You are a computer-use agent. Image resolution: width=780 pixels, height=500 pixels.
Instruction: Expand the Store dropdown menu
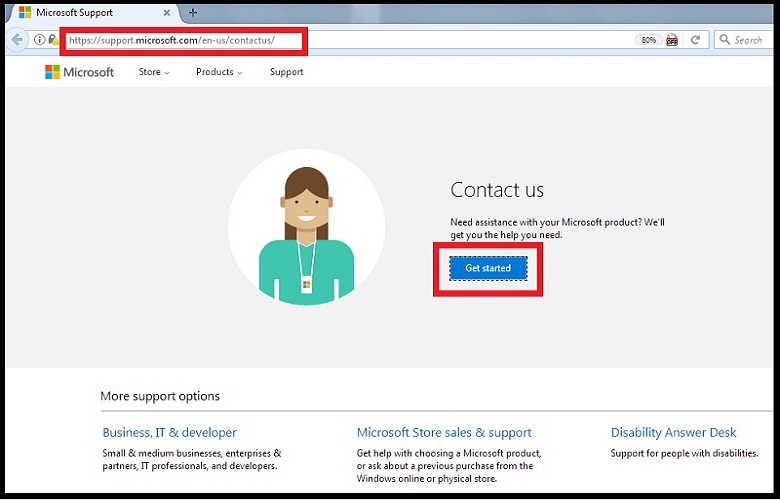coord(153,72)
